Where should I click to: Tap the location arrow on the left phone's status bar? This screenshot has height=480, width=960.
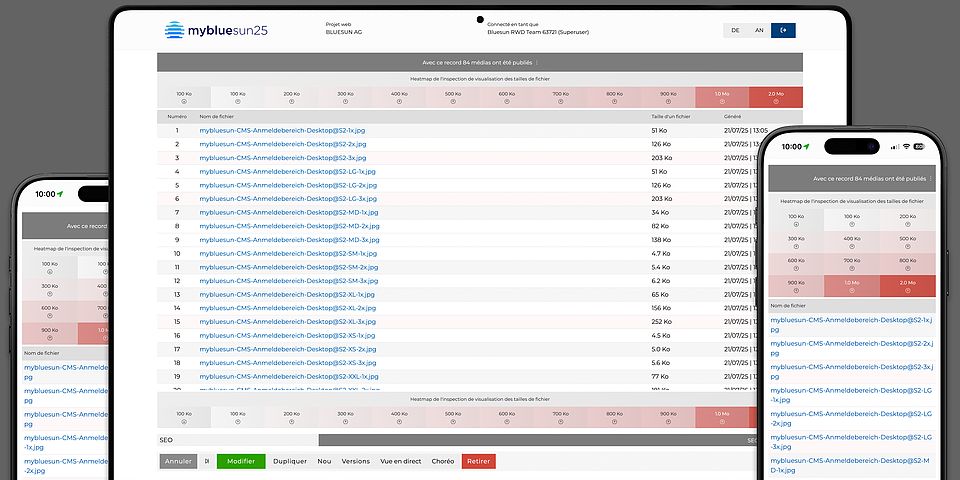tap(60, 194)
